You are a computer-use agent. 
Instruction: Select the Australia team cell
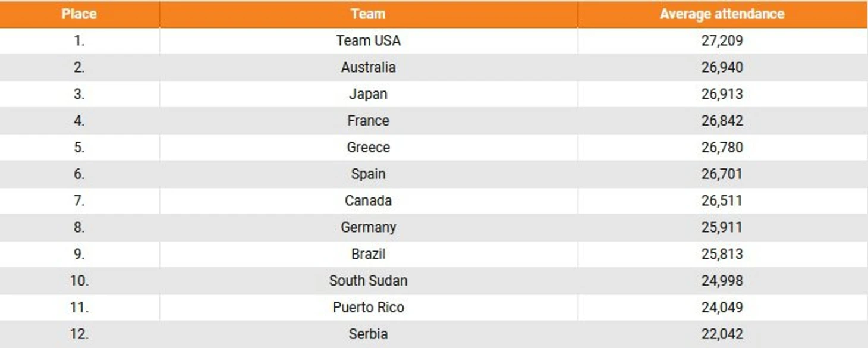tap(368, 67)
